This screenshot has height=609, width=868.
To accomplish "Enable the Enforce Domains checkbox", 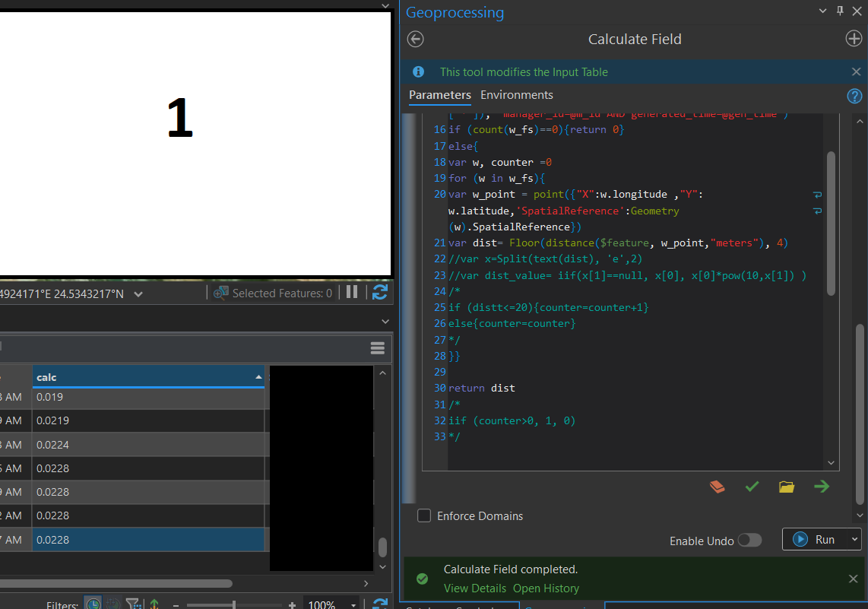I will [424, 515].
